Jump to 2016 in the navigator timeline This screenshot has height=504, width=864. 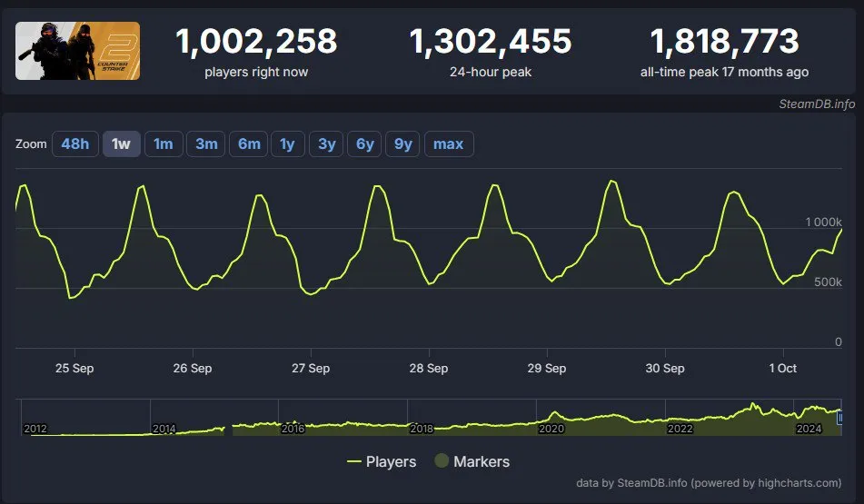tap(293, 429)
